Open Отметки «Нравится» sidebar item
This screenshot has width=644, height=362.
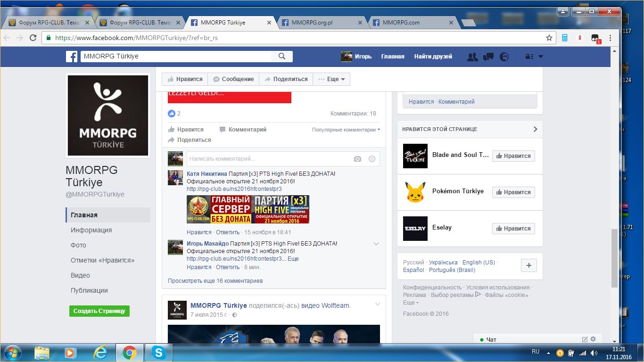coord(102,260)
